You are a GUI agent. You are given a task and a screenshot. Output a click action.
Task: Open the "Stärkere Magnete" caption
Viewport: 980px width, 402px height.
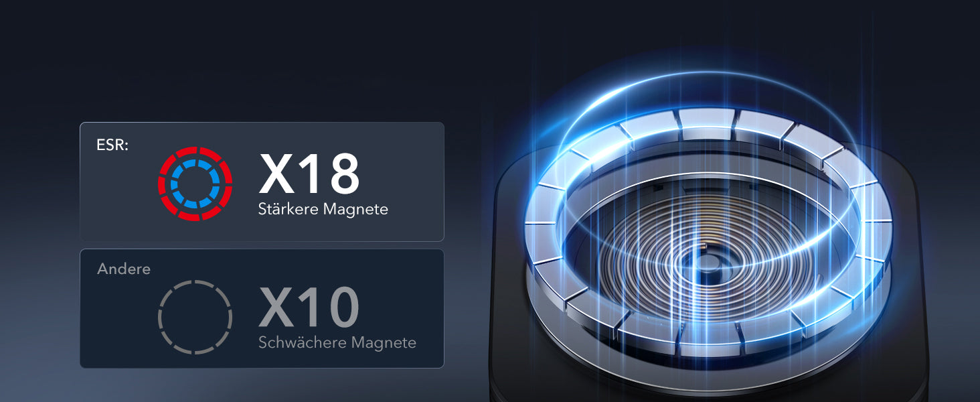pos(323,209)
